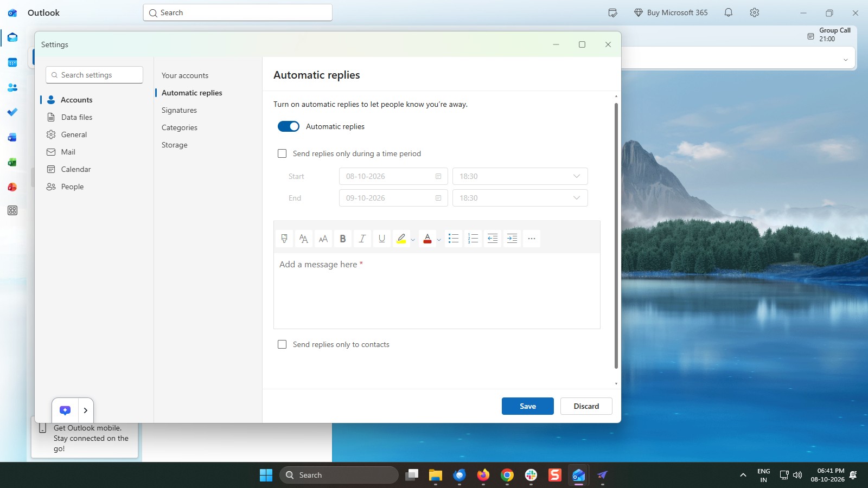Apply yellow text highlight color

pyautogui.click(x=401, y=239)
